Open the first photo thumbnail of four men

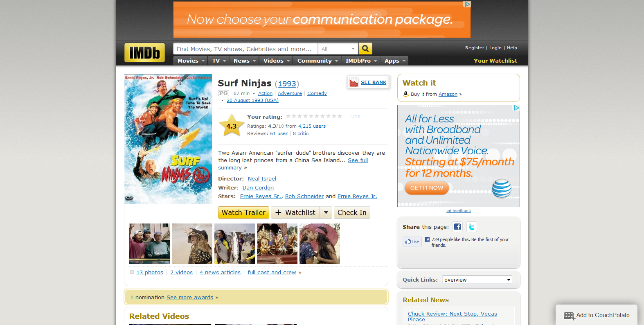pos(149,244)
